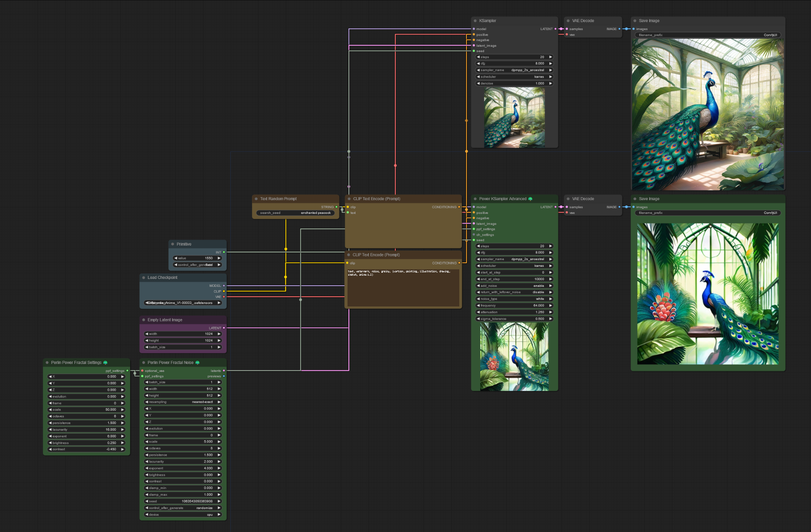Collapse the Load Checkpoint node via its dot
811x532 pixels.
point(144,278)
